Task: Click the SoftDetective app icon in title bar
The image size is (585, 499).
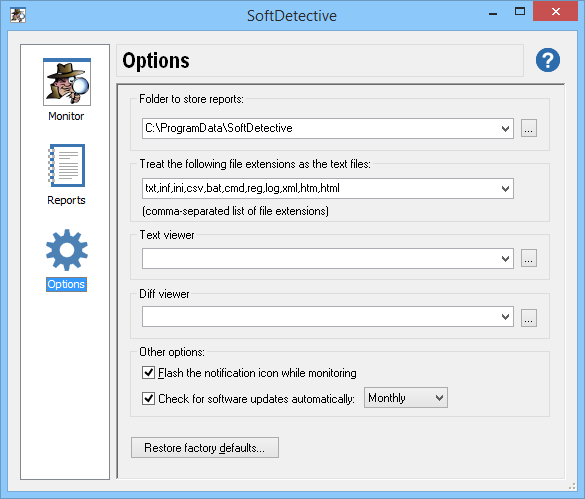Action: 18,15
